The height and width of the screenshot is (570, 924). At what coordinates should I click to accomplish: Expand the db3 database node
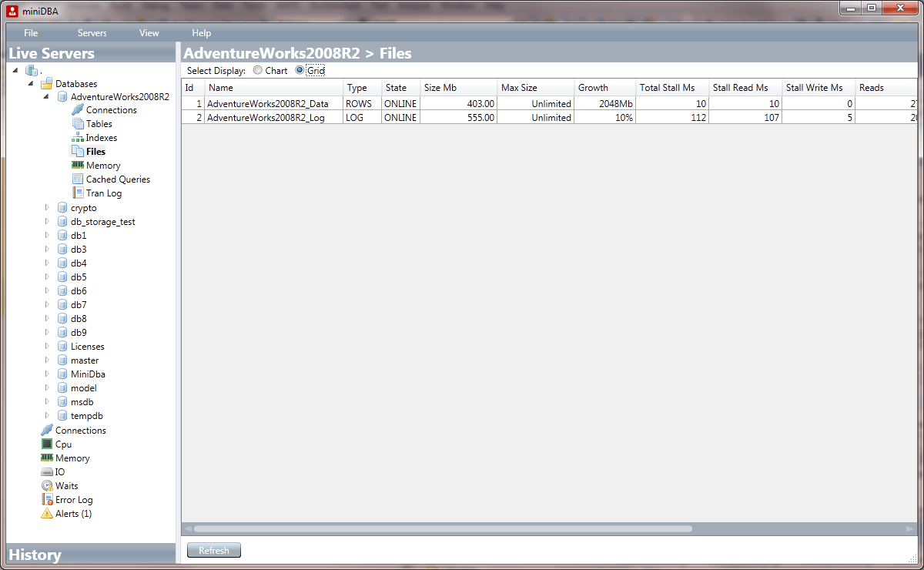pyautogui.click(x=47, y=250)
